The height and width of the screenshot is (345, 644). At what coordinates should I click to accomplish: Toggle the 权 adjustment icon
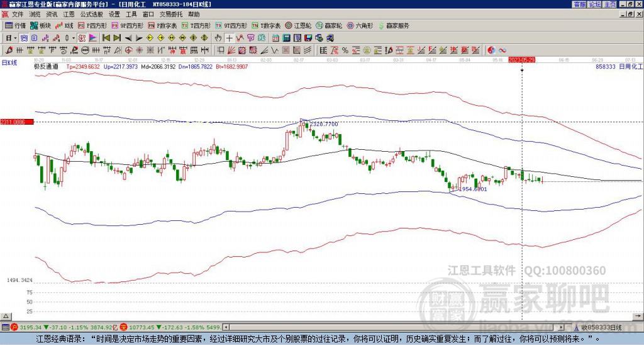coord(82,38)
